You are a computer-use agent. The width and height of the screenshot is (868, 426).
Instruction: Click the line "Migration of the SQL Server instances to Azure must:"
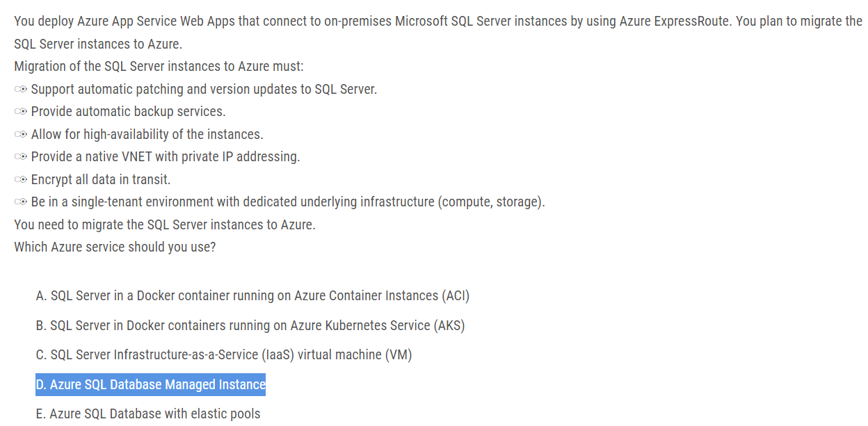(159, 67)
